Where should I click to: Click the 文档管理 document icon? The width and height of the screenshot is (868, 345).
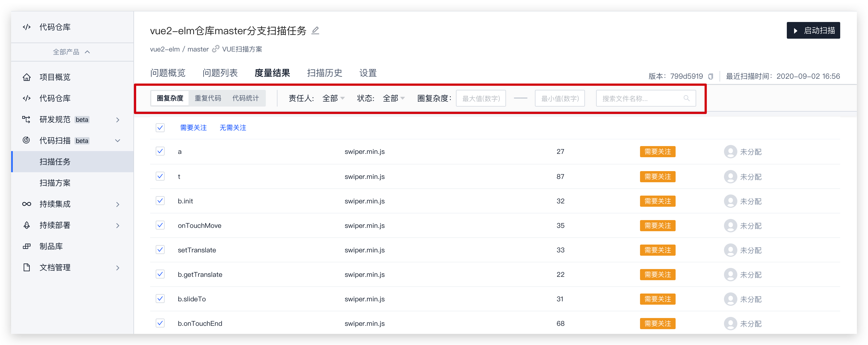[x=27, y=267]
